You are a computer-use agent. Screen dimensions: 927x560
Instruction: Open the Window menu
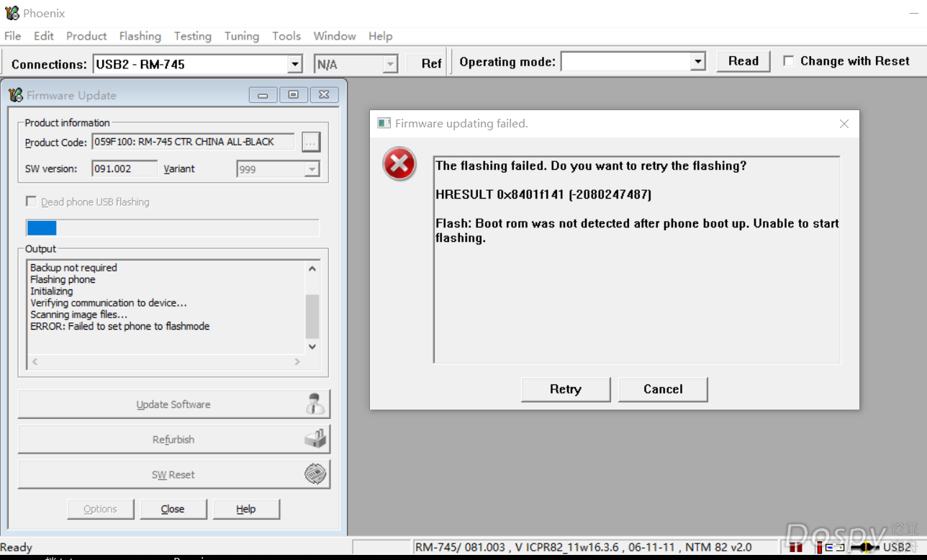point(335,36)
